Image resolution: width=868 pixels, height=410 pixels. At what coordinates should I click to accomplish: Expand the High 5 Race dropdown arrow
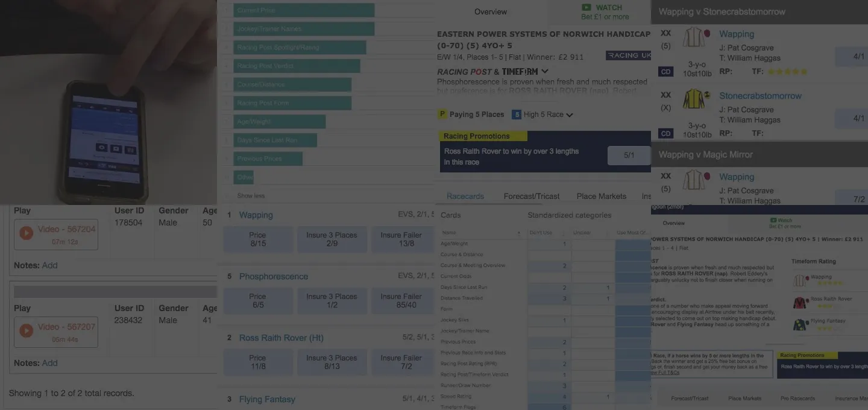click(x=570, y=115)
